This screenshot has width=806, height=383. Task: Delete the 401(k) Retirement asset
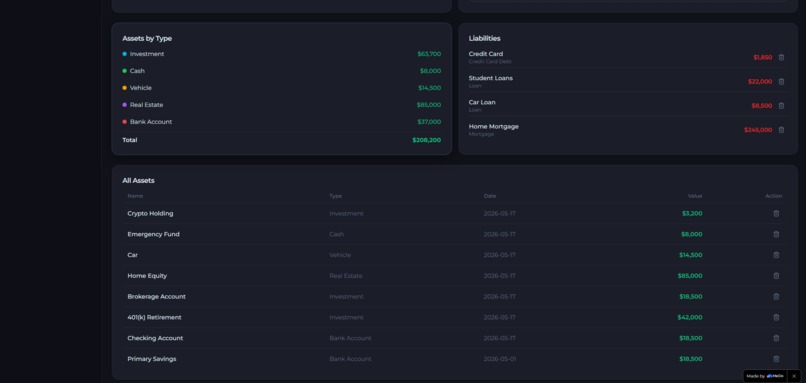coord(776,318)
